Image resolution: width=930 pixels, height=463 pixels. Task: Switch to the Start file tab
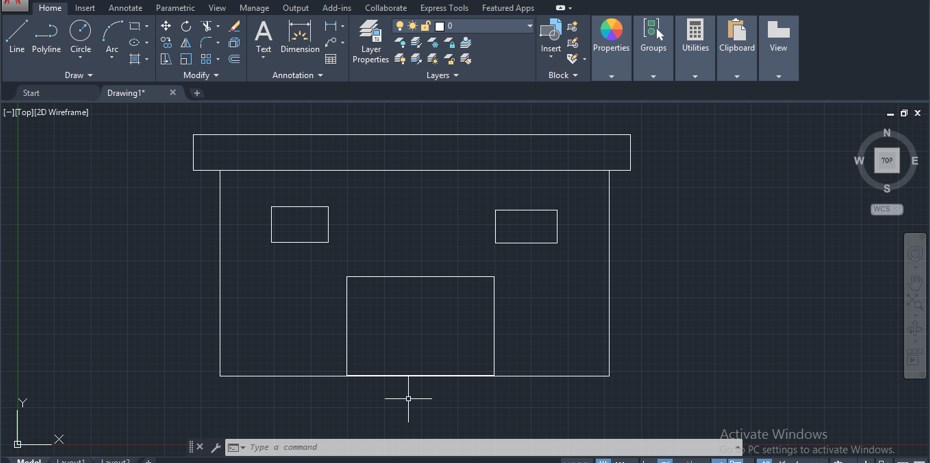(x=31, y=93)
